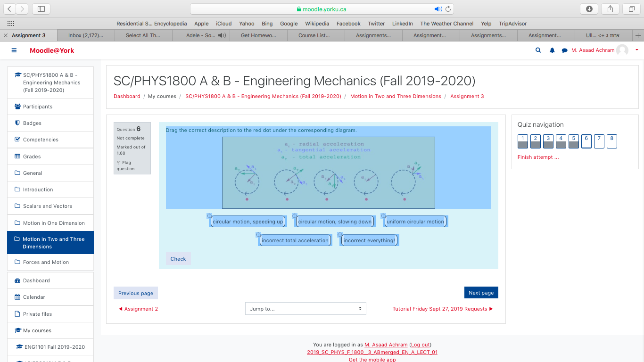Select 'incorrect everything!' label
Image resolution: width=644 pixels, height=362 pixels.
pyautogui.click(x=369, y=240)
